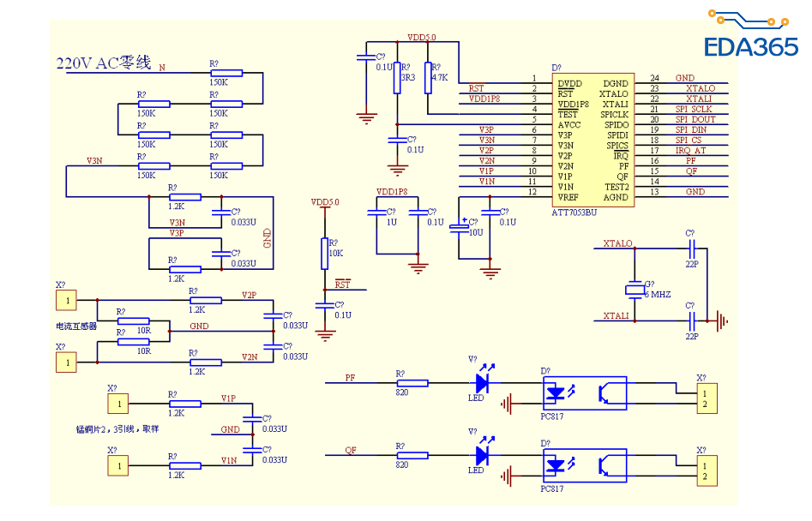Select the two-pin connector on QF optocoupler output
This screenshot has width=812, height=521.
click(x=707, y=470)
